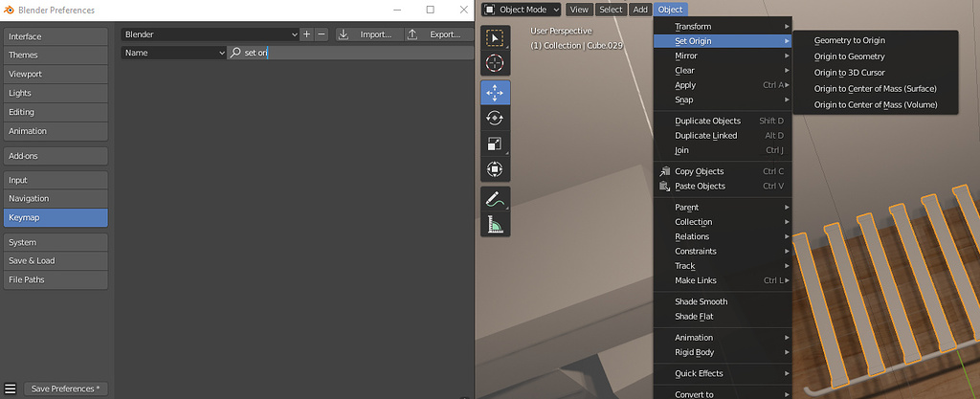Activate the Scale tool
Viewport: 980px width, 399px height.
(x=495, y=144)
